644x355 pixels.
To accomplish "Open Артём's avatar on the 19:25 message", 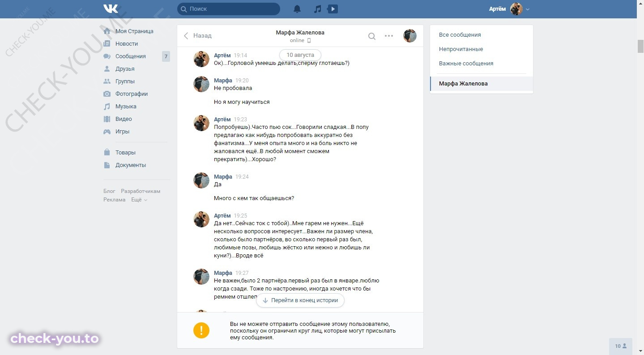I will click(x=201, y=219).
